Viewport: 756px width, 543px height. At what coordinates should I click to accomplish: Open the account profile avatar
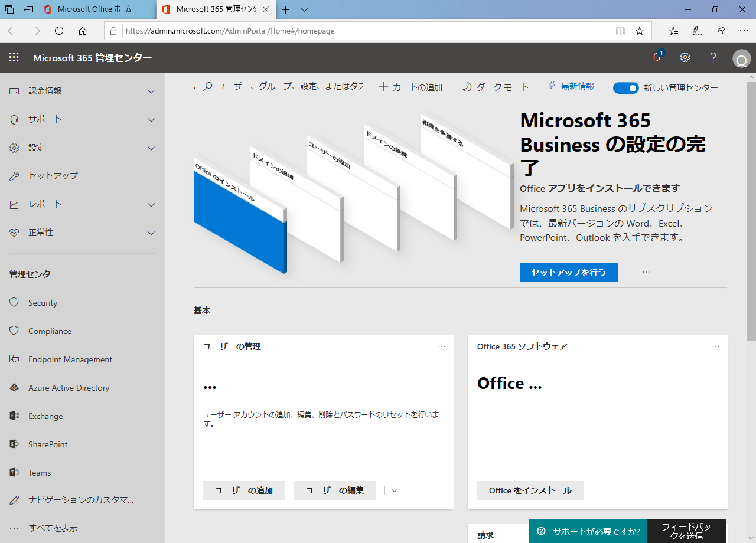point(741,58)
